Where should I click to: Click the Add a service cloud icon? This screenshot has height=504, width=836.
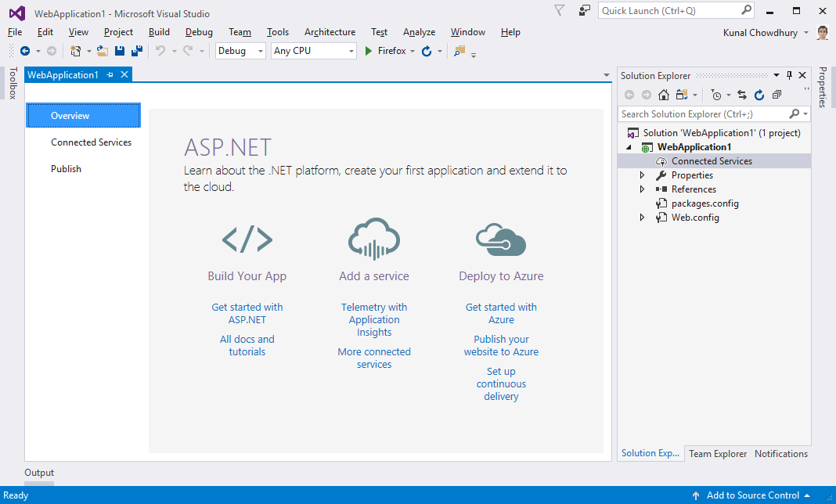(374, 239)
